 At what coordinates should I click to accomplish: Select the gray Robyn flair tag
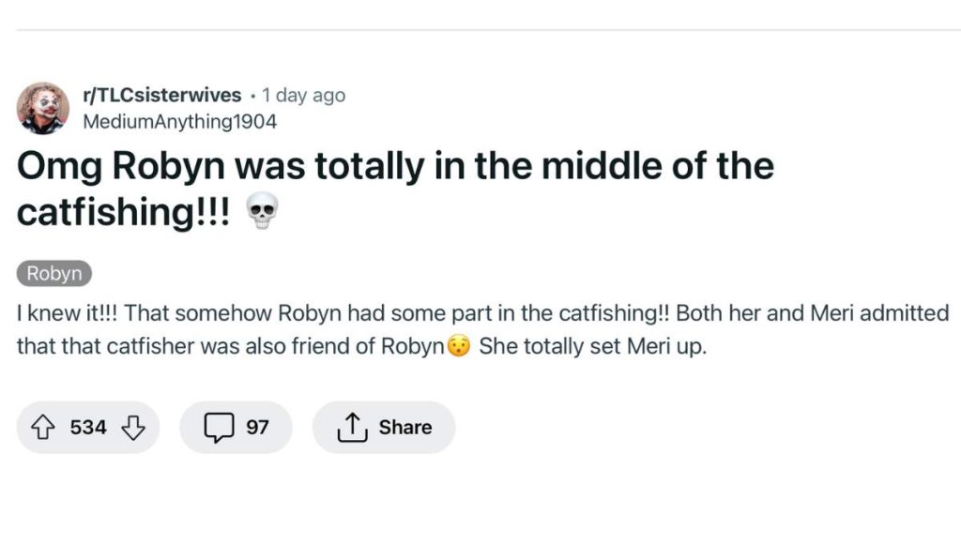click(x=53, y=274)
